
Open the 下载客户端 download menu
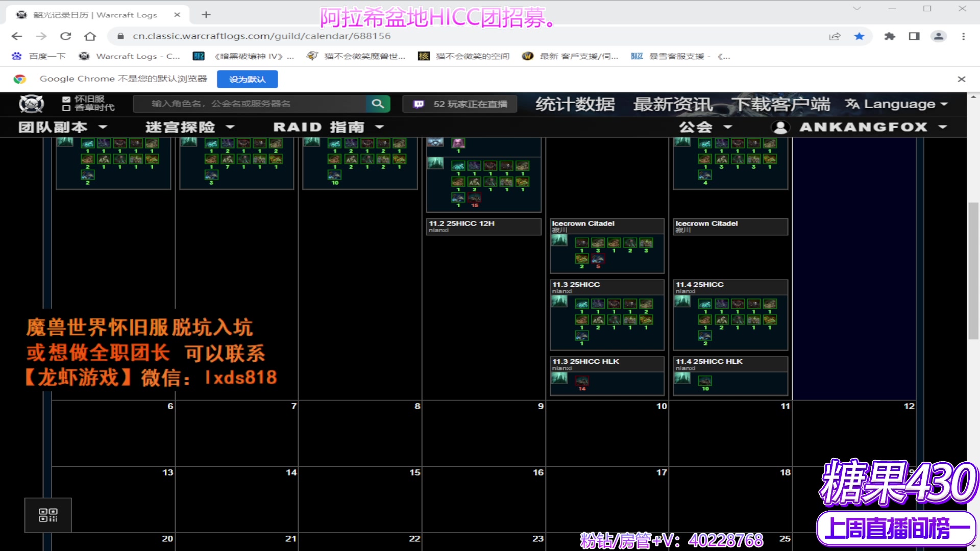(x=781, y=104)
